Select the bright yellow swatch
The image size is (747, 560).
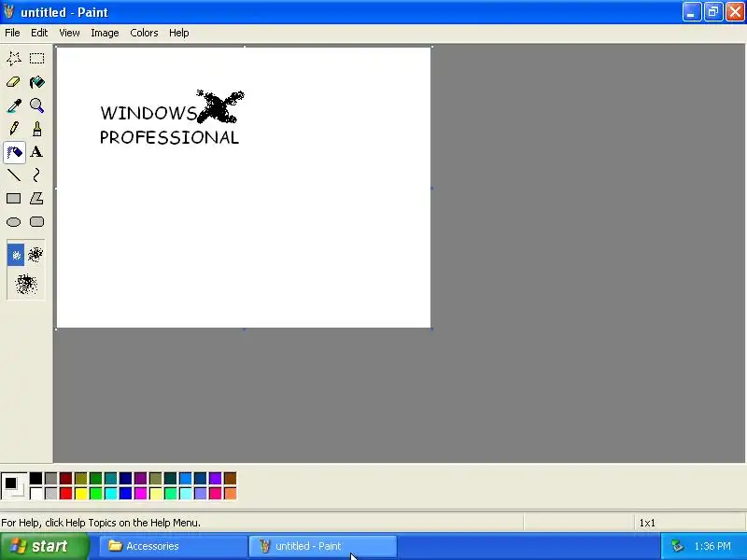tap(81, 493)
